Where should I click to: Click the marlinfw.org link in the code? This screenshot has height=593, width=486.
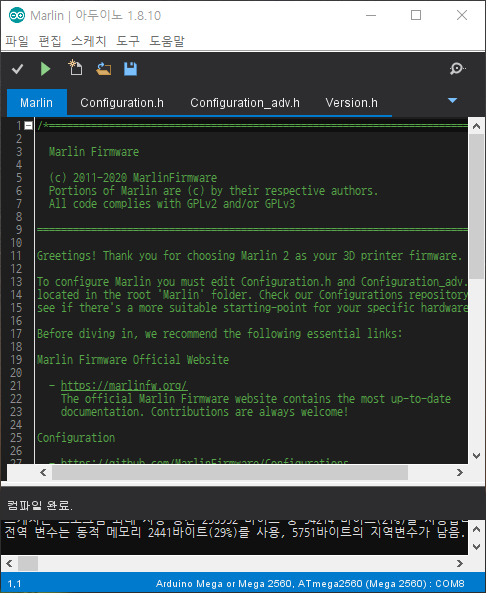pyautogui.click(x=124, y=386)
